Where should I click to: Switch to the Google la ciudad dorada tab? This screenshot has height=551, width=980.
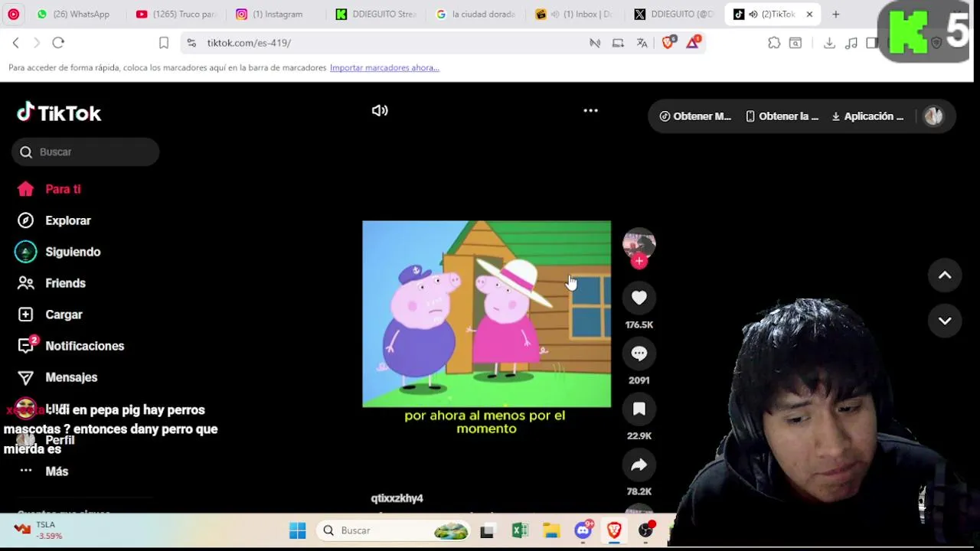coord(475,14)
